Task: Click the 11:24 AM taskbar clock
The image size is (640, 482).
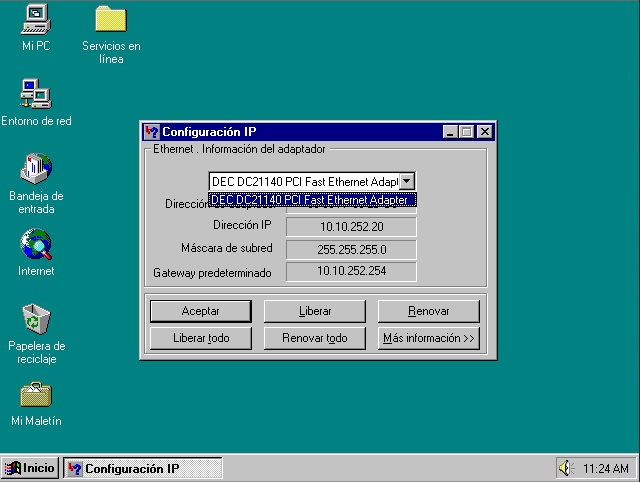Action: [606, 469]
